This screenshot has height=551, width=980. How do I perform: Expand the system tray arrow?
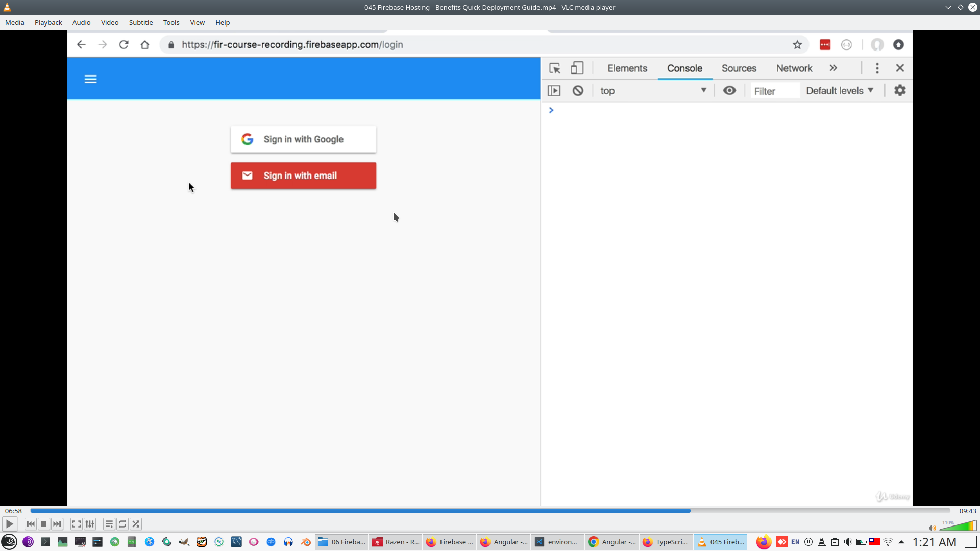click(901, 542)
